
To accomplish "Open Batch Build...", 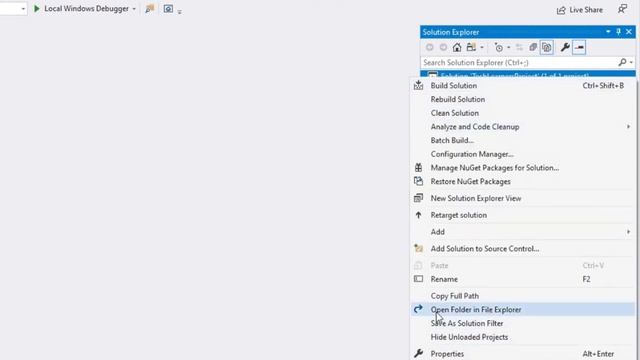I will point(522,140).
